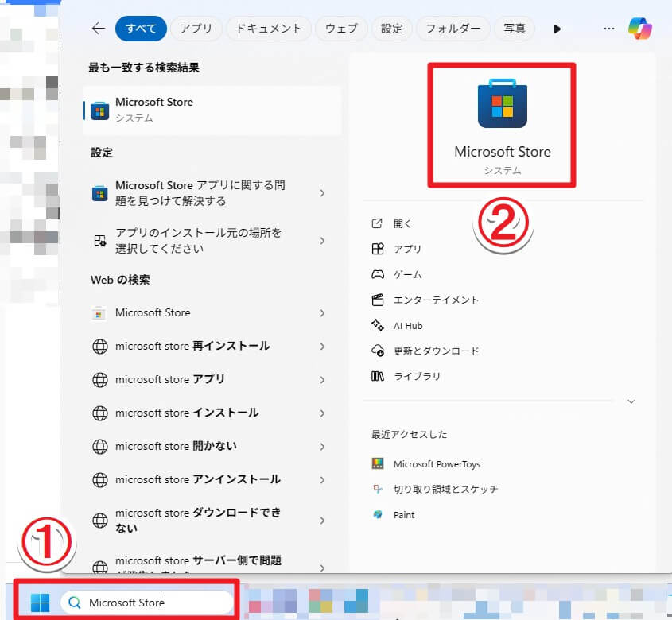Image resolution: width=672 pixels, height=620 pixels.
Task: Expand chevron for microsoft store インストール
Action: [322, 413]
